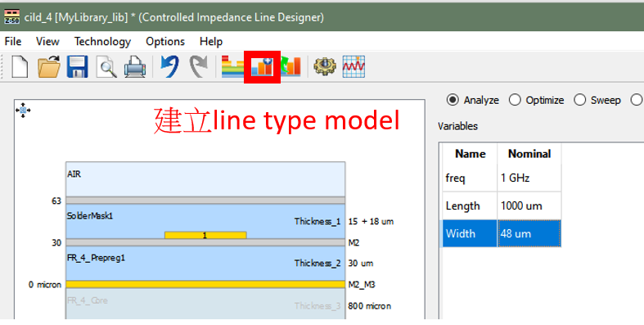This screenshot has width=644, height=325.
Task: Open simulation settings gear icon
Action: 325,66
